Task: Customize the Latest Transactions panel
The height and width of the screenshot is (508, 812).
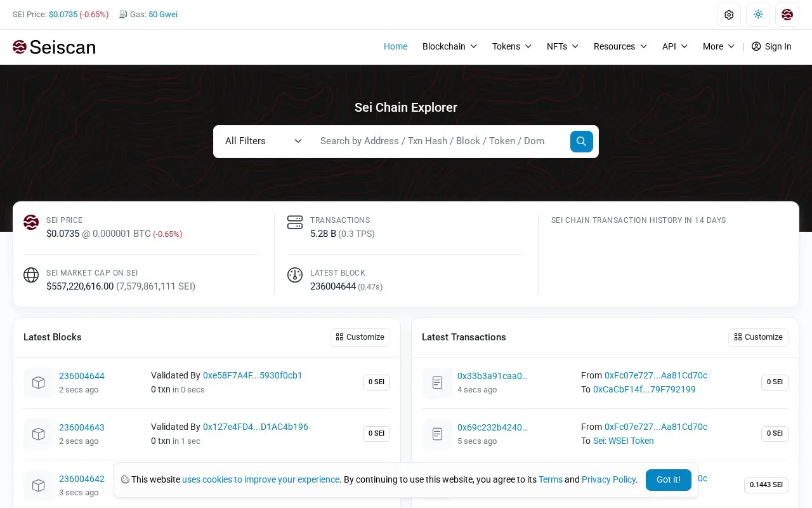Action: click(758, 337)
